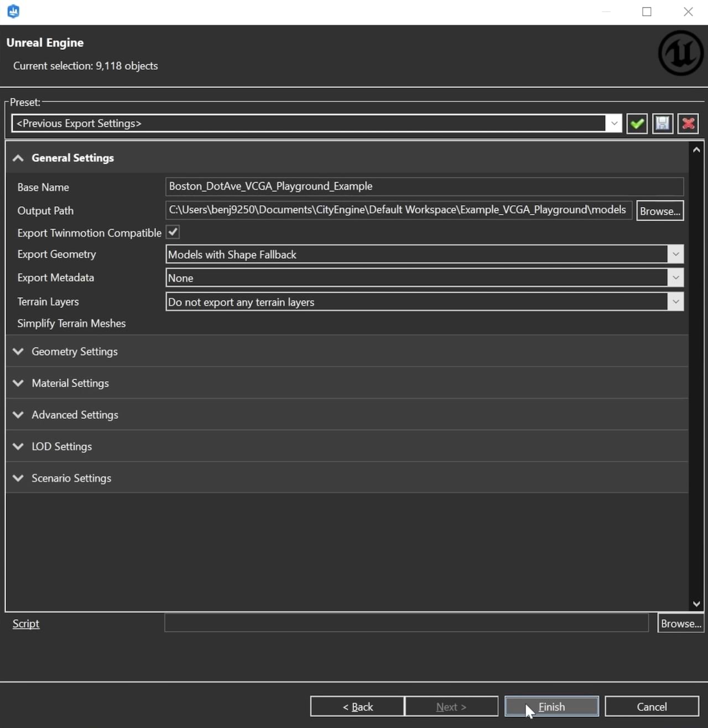Expand the Scenario Settings section
The height and width of the screenshot is (728, 708).
[18, 478]
